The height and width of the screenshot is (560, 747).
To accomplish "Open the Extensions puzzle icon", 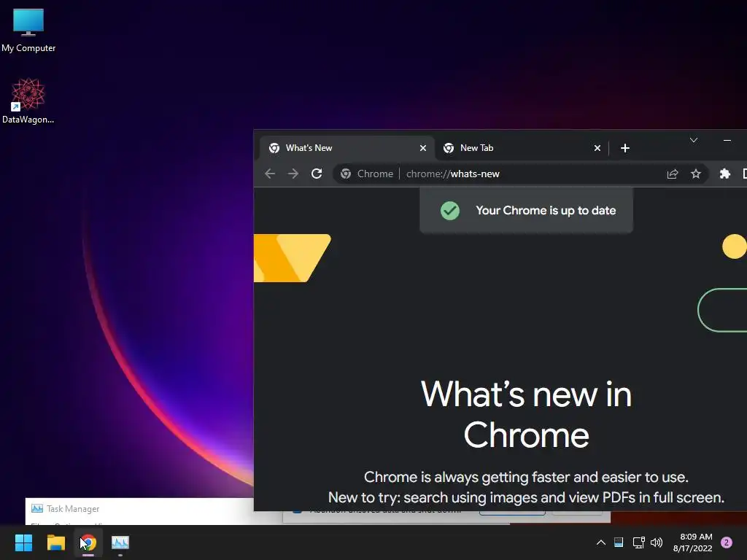I will tap(724, 174).
